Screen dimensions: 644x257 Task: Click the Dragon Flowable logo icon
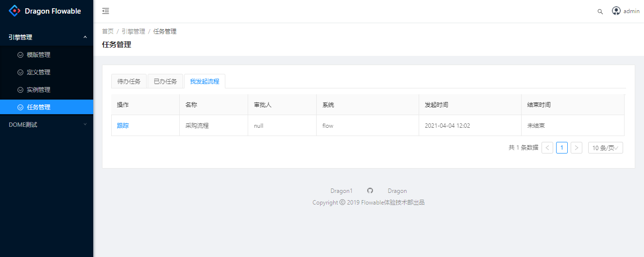tap(15, 11)
